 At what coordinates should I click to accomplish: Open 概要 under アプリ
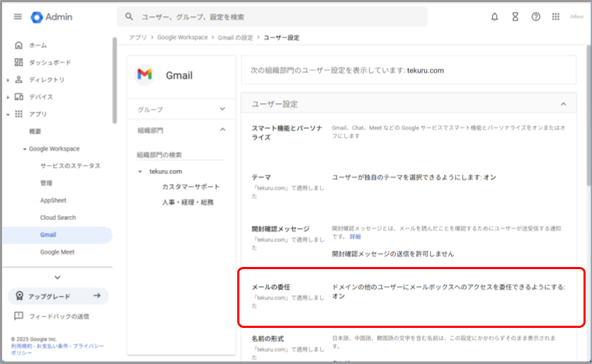[x=35, y=132]
